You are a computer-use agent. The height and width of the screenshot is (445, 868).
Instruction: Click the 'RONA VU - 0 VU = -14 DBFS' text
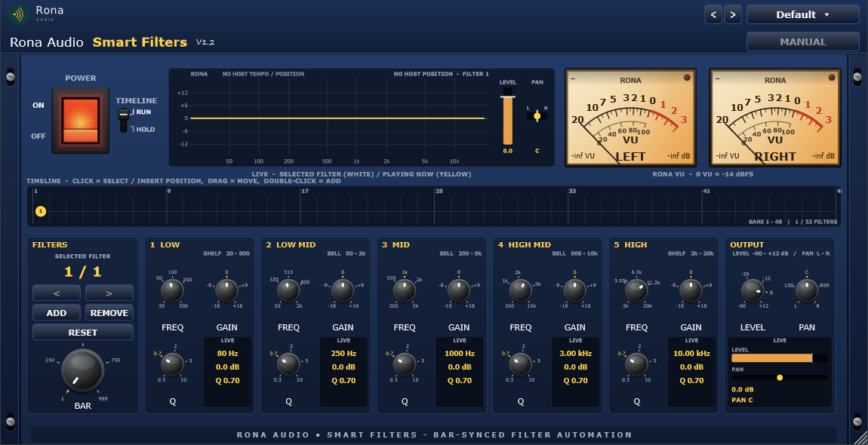pos(703,173)
